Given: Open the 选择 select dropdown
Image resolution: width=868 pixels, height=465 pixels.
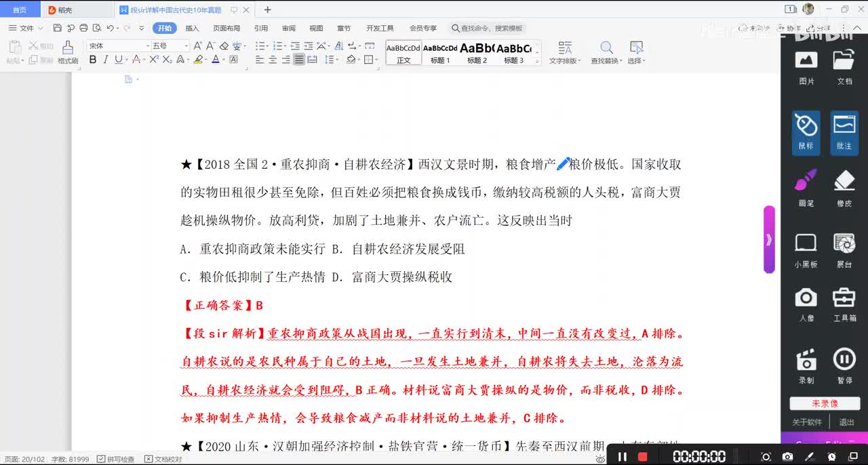Looking at the screenshot, I should click(636, 52).
